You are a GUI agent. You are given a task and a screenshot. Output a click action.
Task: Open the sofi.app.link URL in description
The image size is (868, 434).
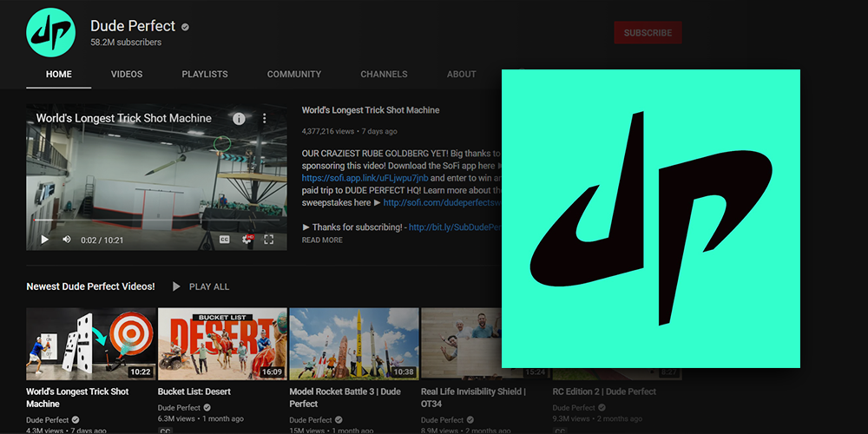coord(365,178)
